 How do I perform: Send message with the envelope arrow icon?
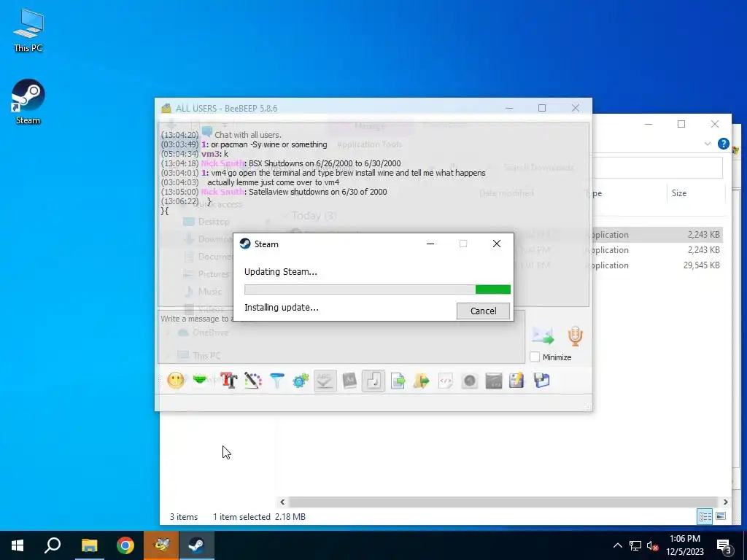coord(543,335)
